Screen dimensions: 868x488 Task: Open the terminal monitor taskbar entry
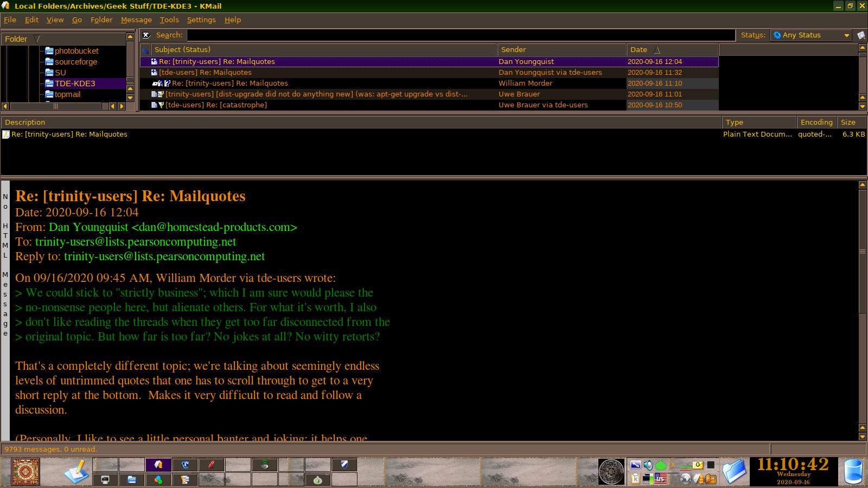[105, 479]
